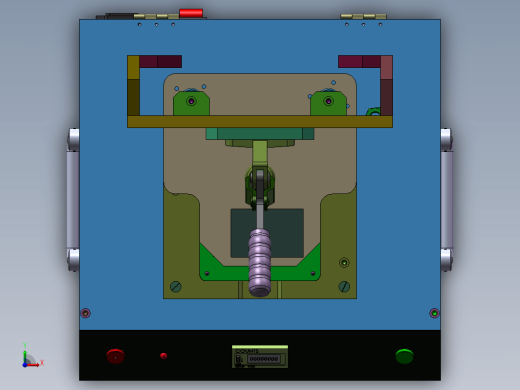
Task: Select the COUNTS counter display
Action: 260,357
